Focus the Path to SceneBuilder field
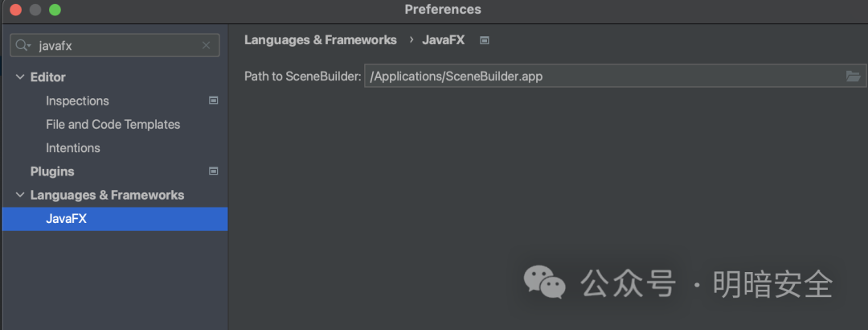This screenshot has height=330, width=868. pyautogui.click(x=603, y=76)
